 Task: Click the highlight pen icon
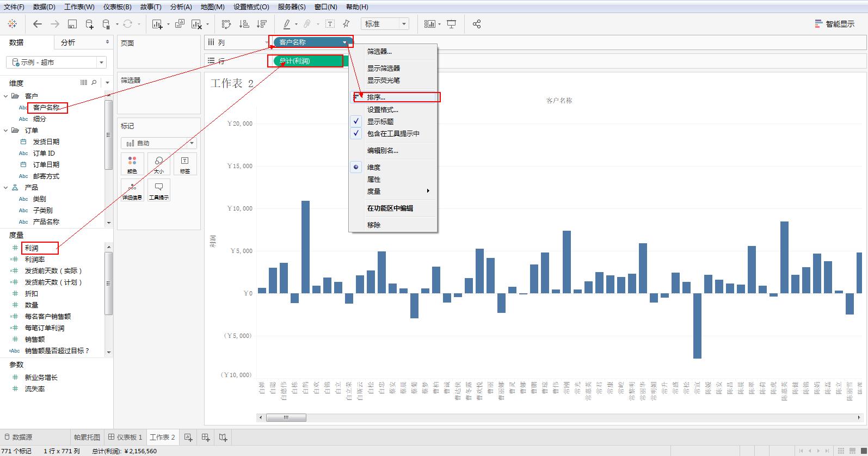point(286,24)
